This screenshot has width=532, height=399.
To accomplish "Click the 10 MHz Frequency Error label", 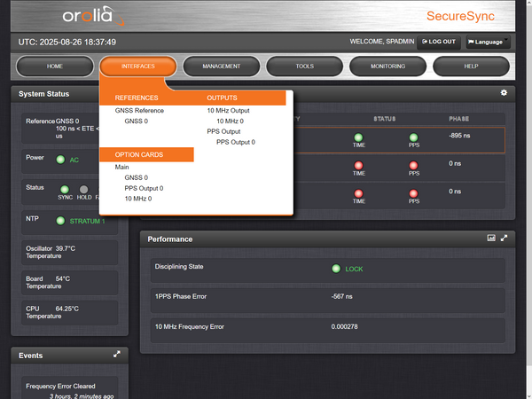I will 190,326.
